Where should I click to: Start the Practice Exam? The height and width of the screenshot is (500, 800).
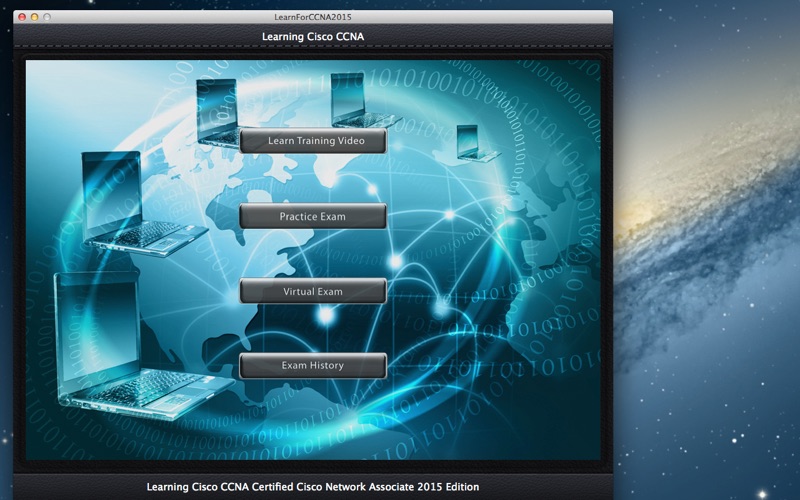point(313,216)
